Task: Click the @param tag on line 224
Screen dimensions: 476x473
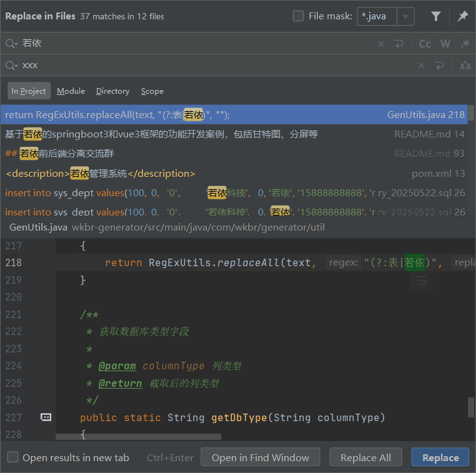Action: click(117, 366)
